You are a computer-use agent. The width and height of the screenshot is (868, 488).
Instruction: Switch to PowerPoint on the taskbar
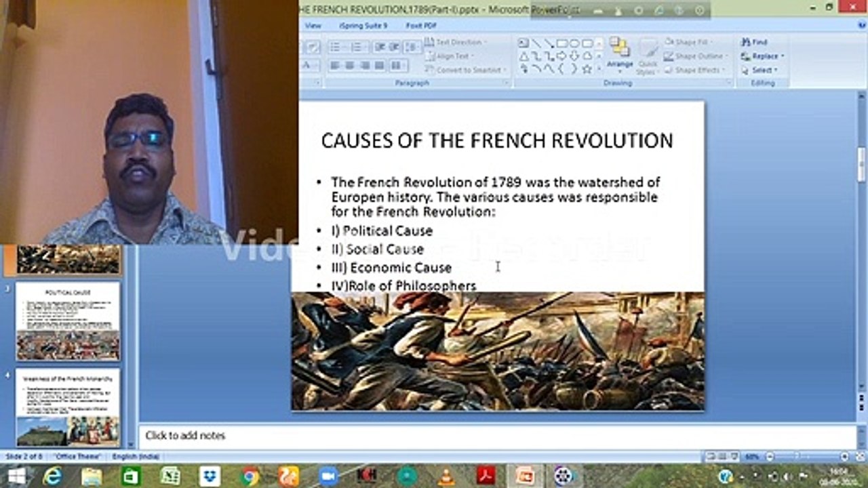point(525,476)
